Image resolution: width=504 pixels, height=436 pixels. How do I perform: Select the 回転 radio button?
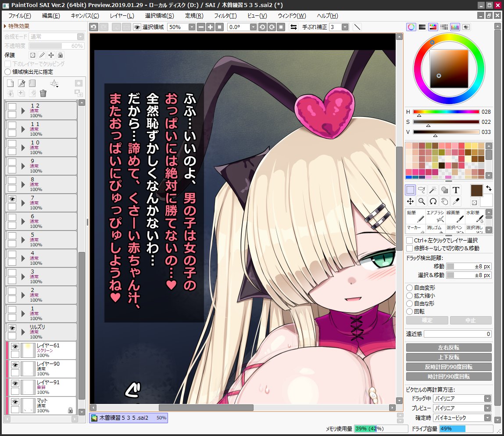tap(410, 311)
